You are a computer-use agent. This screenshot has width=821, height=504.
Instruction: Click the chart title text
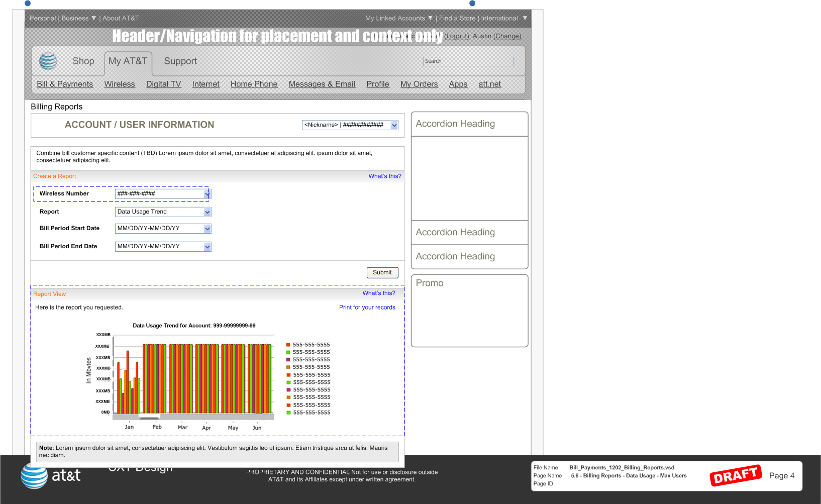click(194, 326)
